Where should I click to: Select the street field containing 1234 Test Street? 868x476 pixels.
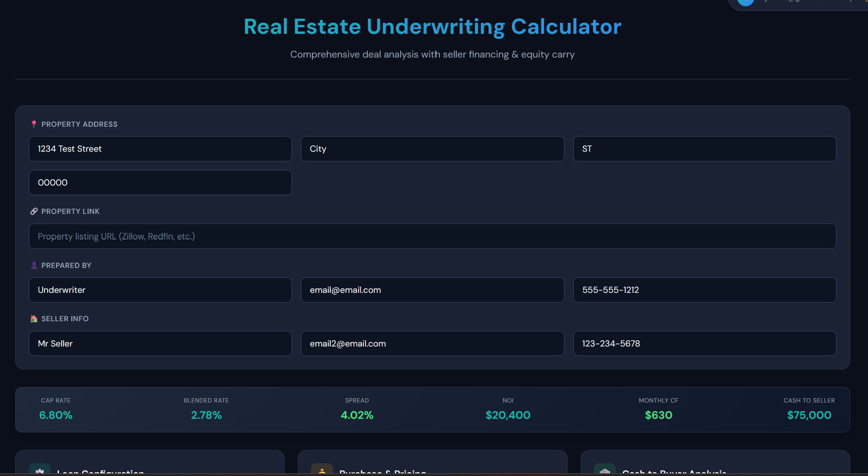160,149
